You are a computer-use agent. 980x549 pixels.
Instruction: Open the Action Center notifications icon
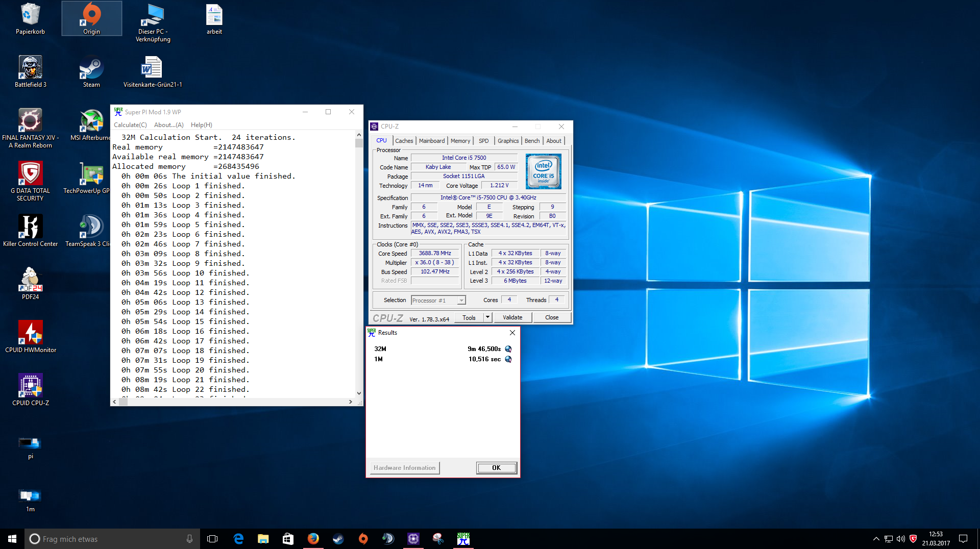(x=963, y=539)
